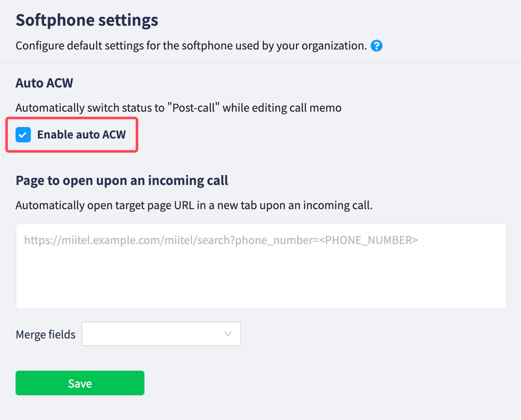
Task: Click the "Auto ACW" section heading
Action: pos(44,83)
